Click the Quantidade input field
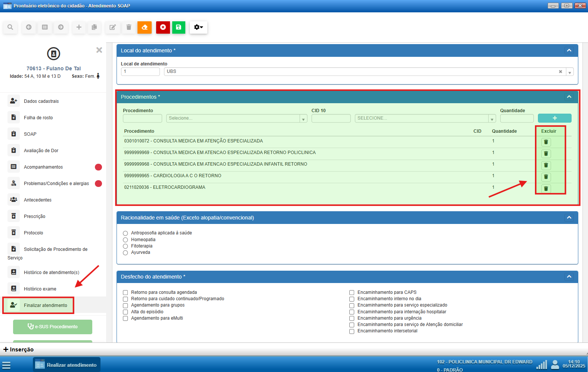588x372 pixels. 517,119
